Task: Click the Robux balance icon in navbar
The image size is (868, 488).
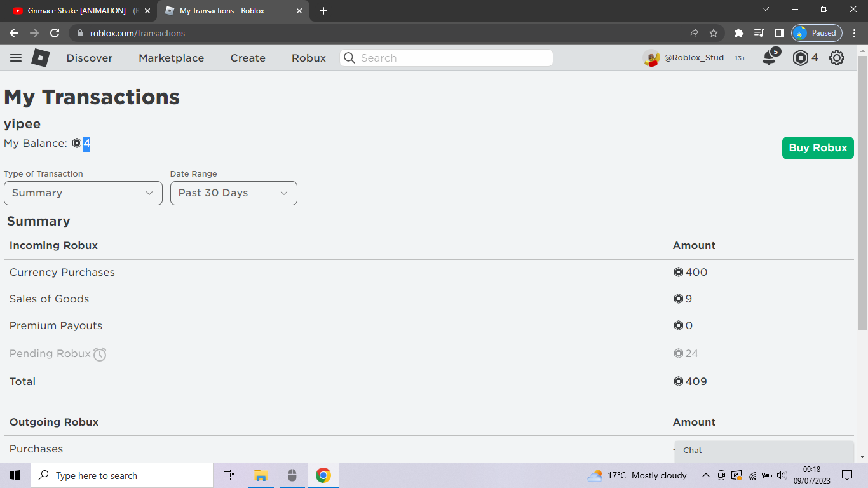Action: pyautogui.click(x=801, y=58)
